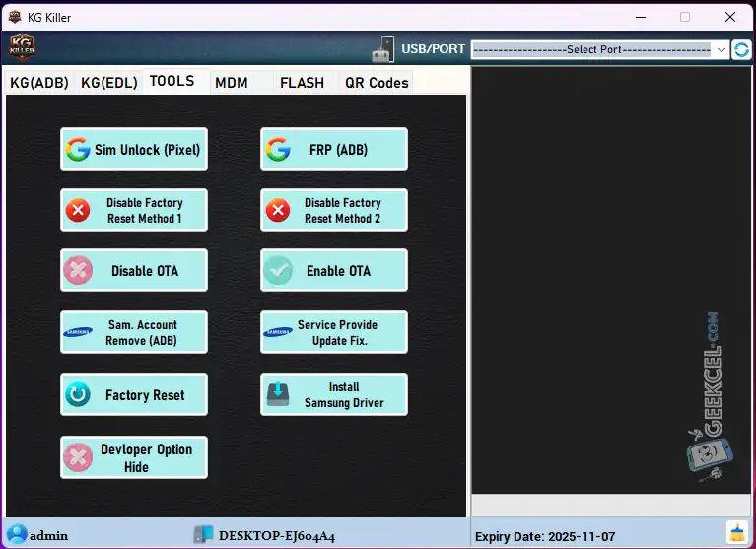
Task: Click red X icon on Disable Factory Reset Method 2
Action: 278,210
